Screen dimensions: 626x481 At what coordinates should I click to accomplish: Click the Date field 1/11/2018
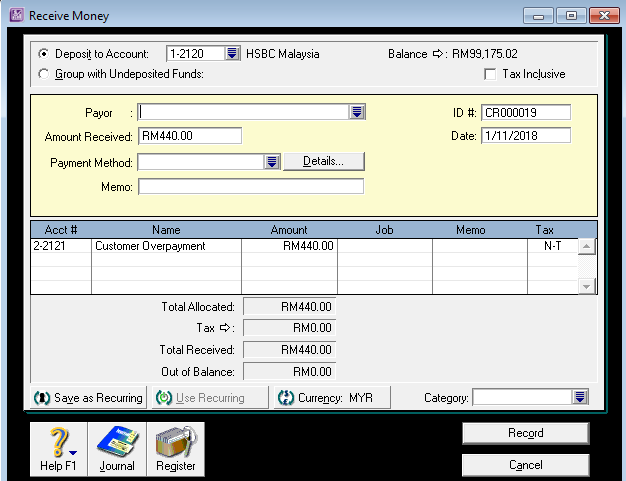[526, 136]
